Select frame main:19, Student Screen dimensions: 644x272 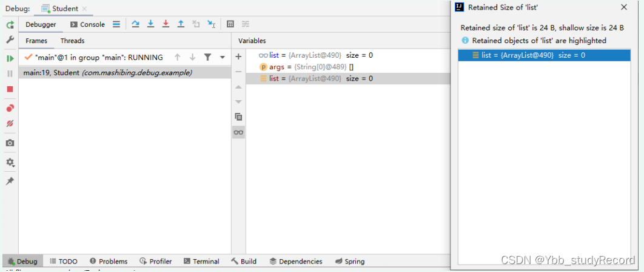[x=125, y=73]
